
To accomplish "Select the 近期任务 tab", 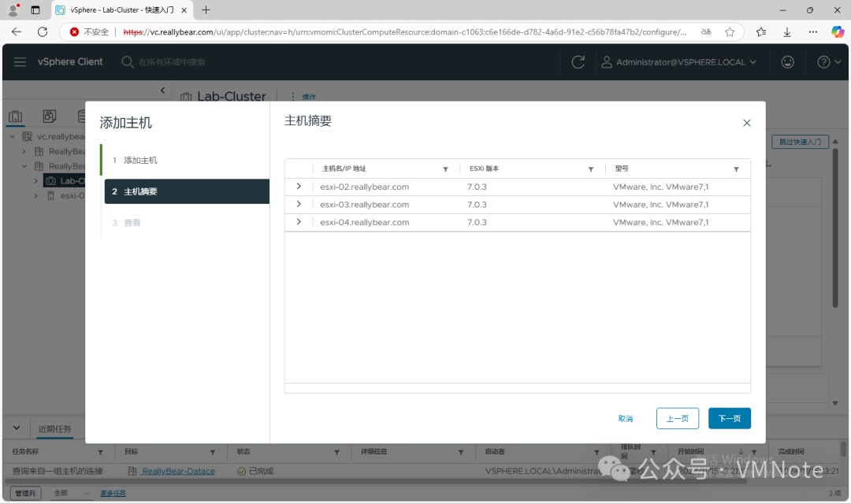I will (x=54, y=428).
